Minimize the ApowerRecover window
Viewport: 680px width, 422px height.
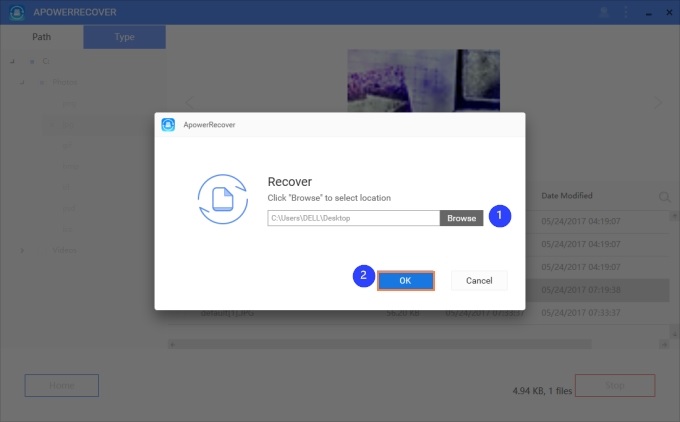pyautogui.click(x=648, y=13)
